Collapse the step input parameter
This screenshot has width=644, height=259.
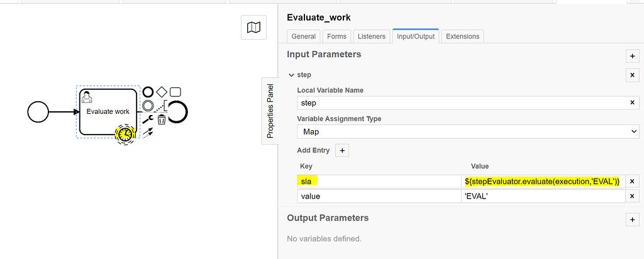[x=291, y=75]
